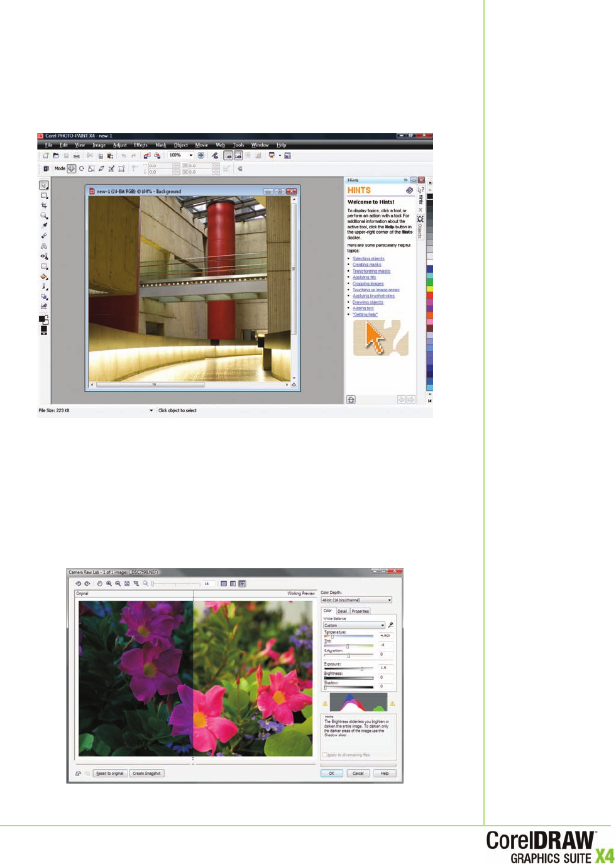Click Help button in Camera Raw Lab

[x=385, y=774]
